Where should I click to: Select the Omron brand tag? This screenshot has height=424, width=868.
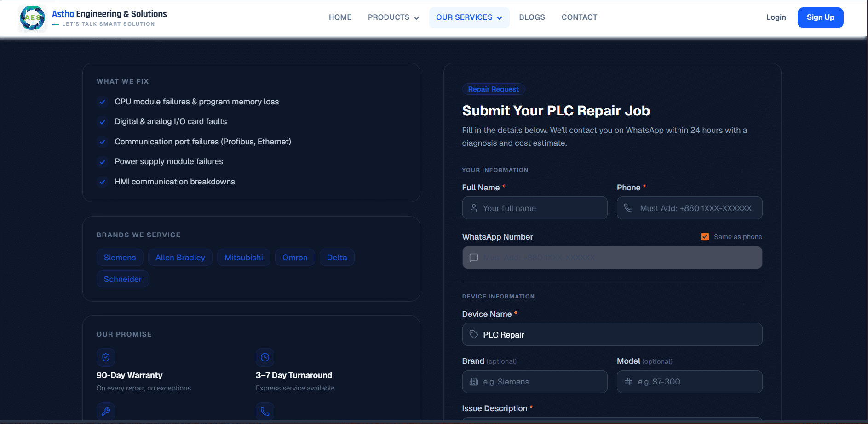coord(295,258)
